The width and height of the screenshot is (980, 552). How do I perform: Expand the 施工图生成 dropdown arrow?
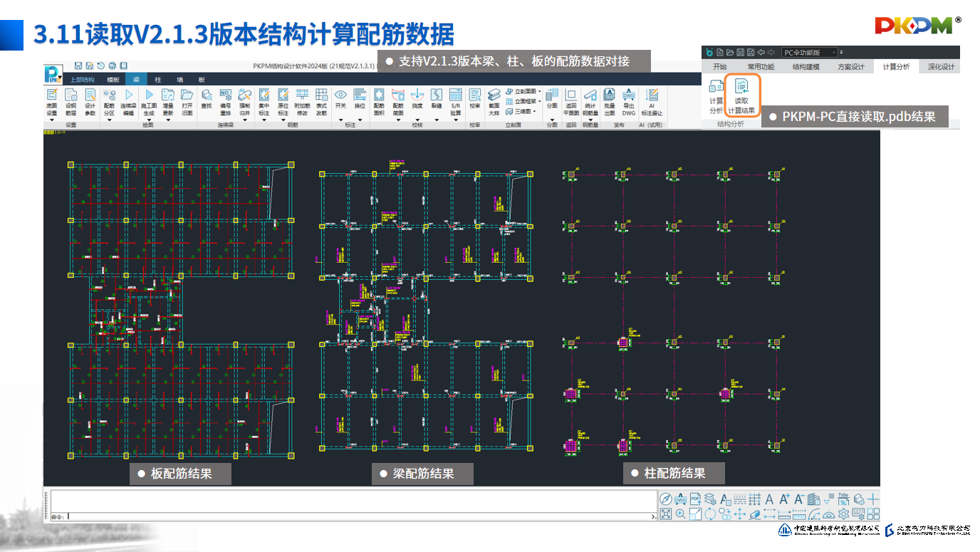point(149,120)
